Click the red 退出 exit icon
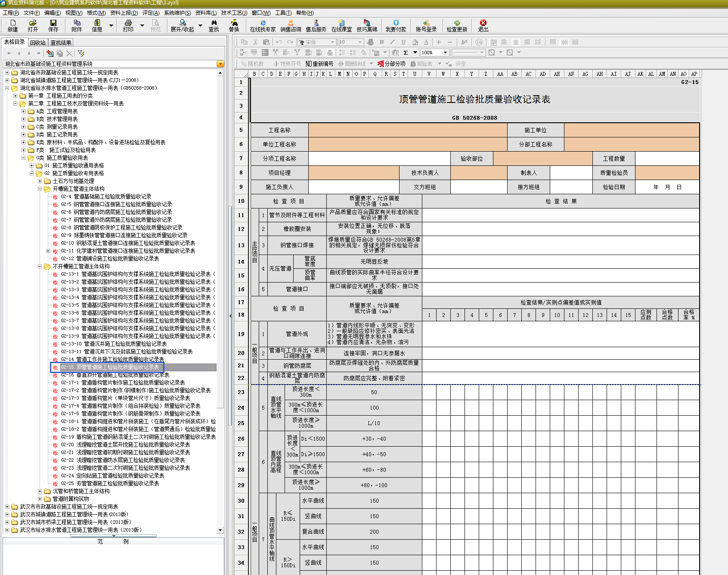 tap(483, 25)
